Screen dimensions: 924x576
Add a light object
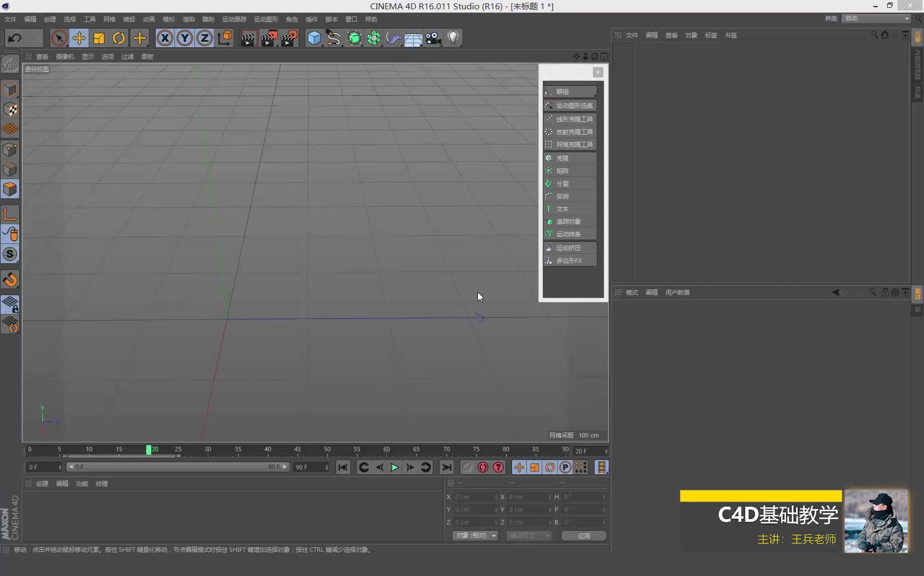pyautogui.click(x=453, y=38)
